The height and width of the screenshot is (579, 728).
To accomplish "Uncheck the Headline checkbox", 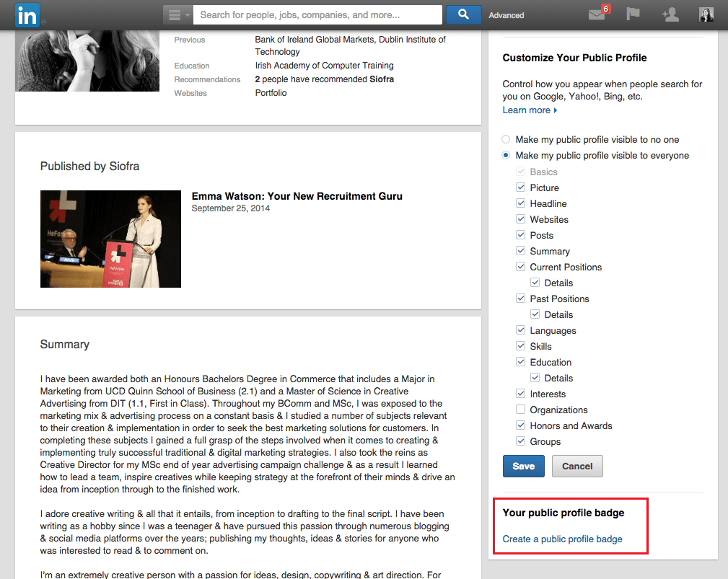I will pos(520,203).
